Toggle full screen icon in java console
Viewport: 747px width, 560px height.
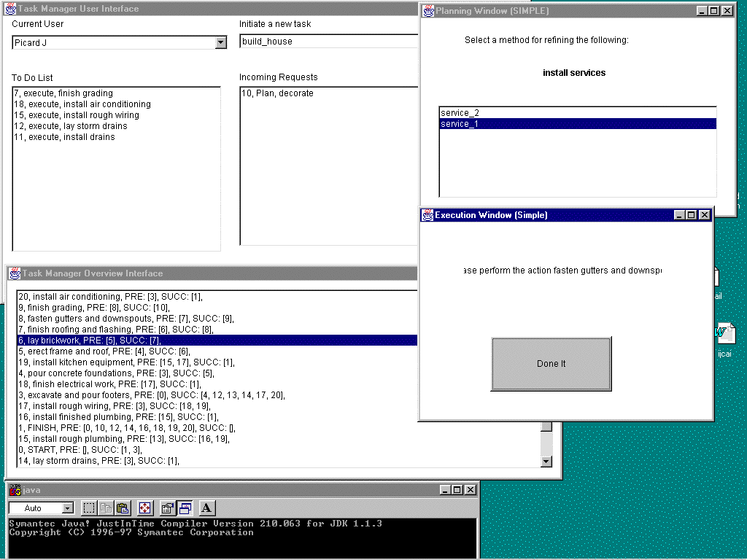click(144, 508)
